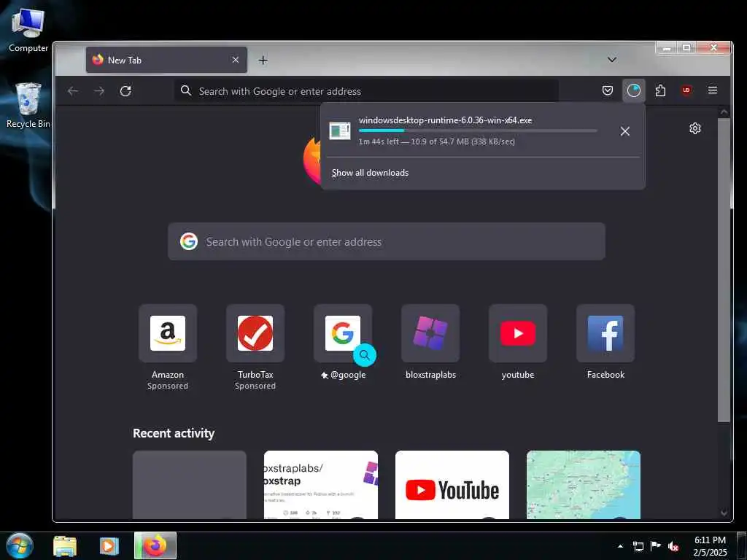Select the Recycle Bin desktop icon
747x560 pixels.
click(x=28, y=105)
